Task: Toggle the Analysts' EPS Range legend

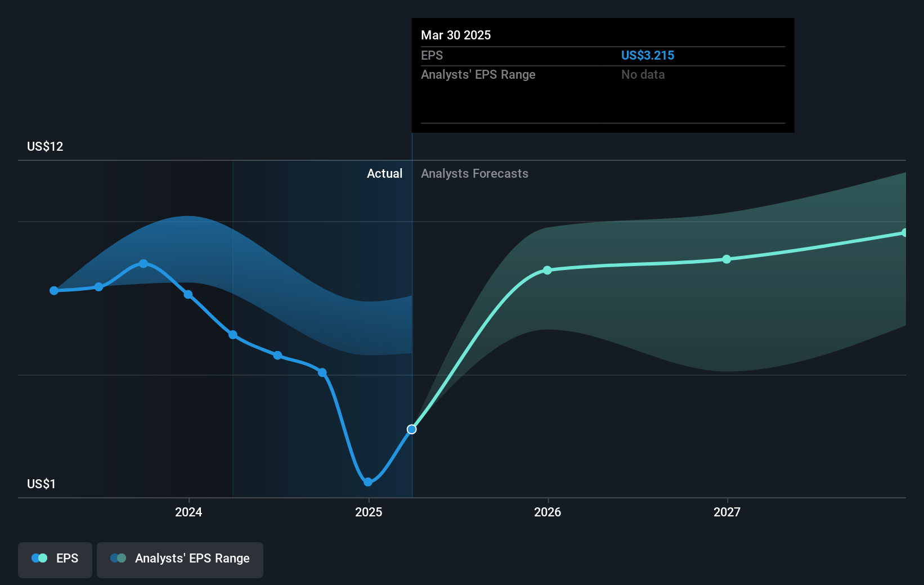Action: coord(180,560)
